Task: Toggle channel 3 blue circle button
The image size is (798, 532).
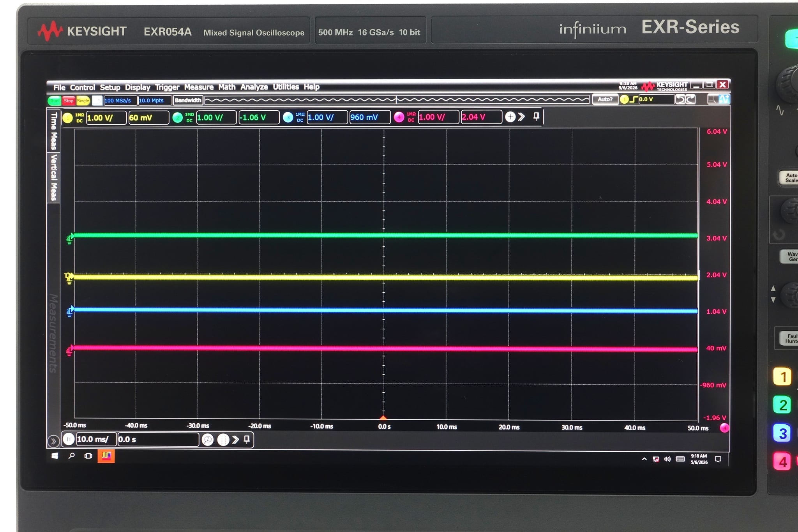Action: click(288, 117)
